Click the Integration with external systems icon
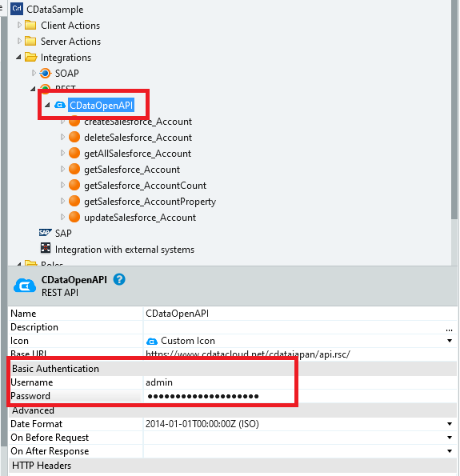Image resolution: width=460 pixels, height=476 pixels. coord(46,248)
